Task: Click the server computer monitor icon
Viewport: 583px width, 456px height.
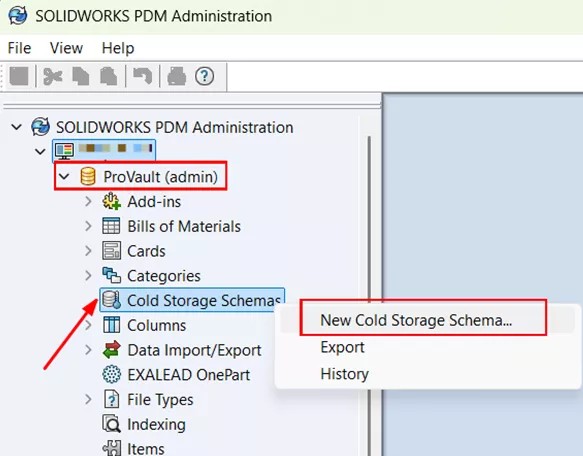Action: coord(64,151)
